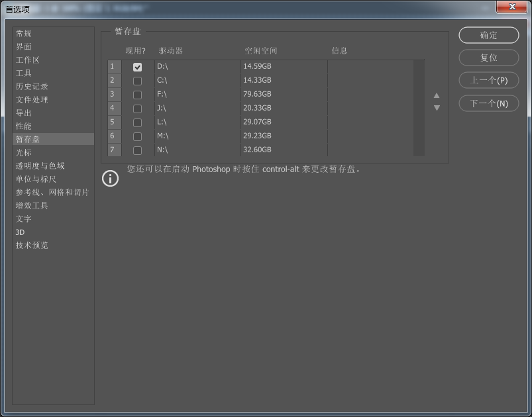
Task: Select 技术预览 in the sidebar
Action: click(53, 246)
